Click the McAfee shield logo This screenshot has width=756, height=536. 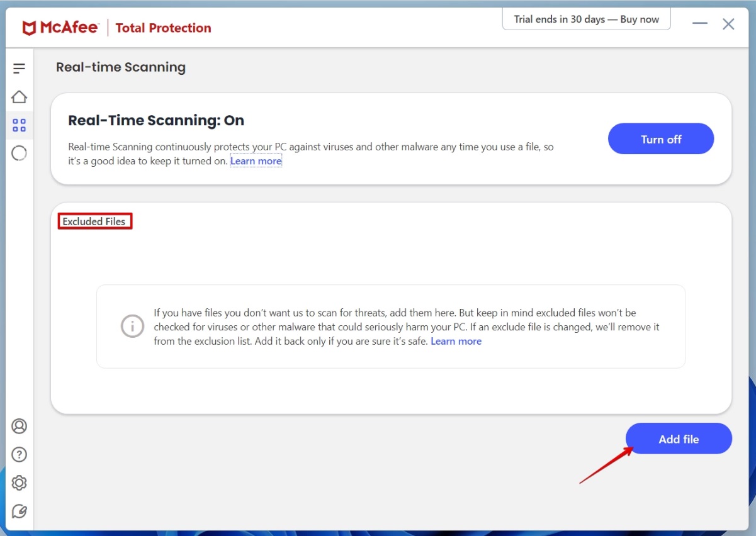[x=29, y=28]
